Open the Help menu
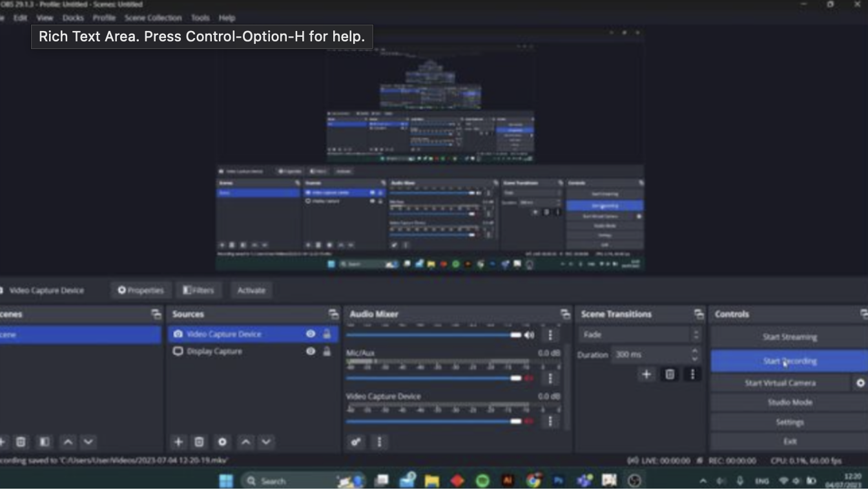The height and width of the screenshot is (490, 868). (227, 18)
